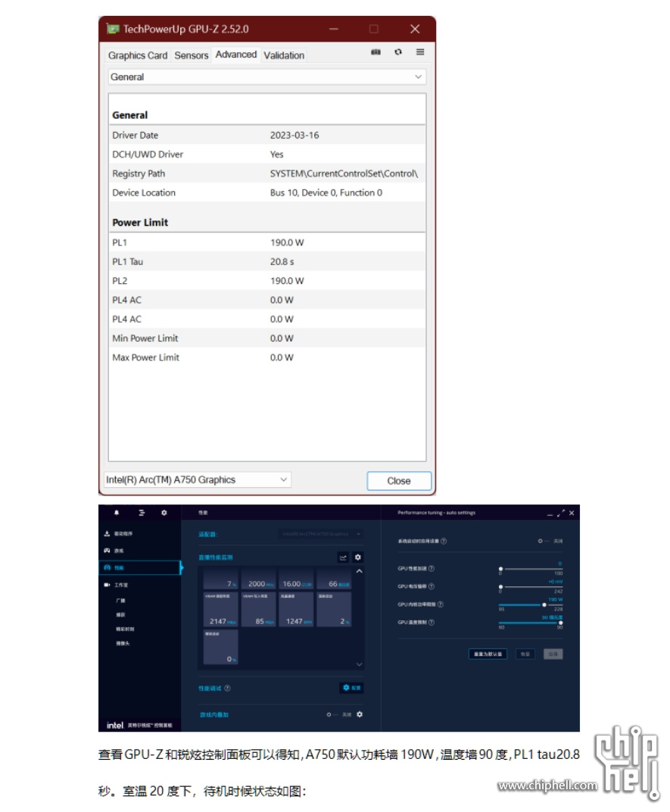Open the Intel Arc A750 Graphics device dropdown

click(x=198, y=479)
